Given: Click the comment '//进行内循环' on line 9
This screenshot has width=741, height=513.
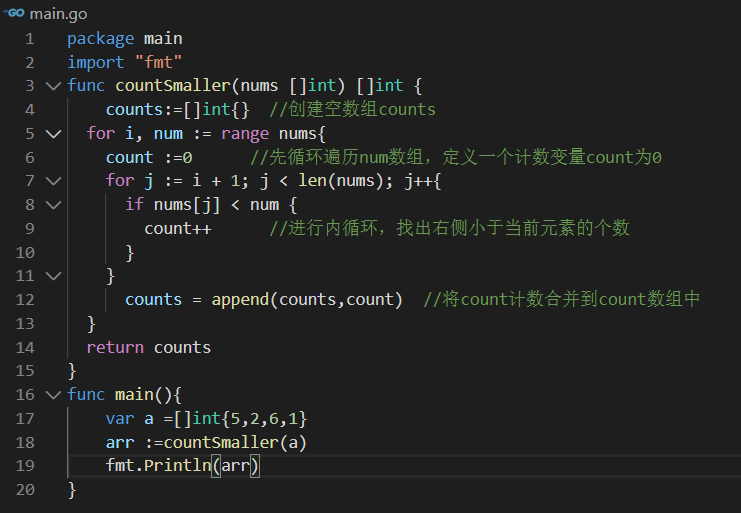Looking at the screenshot, I should pyautogui.click(x=449, y=228).
